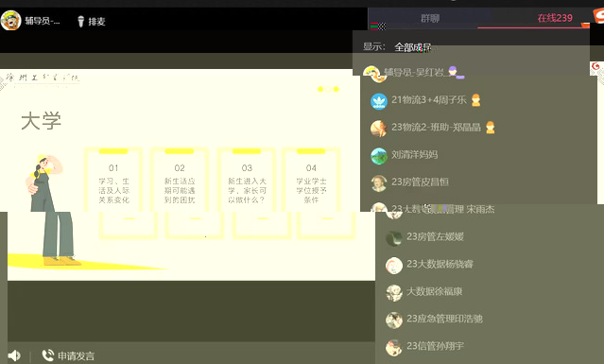
Task: Click the speaker volume icon
Action: 14,355
